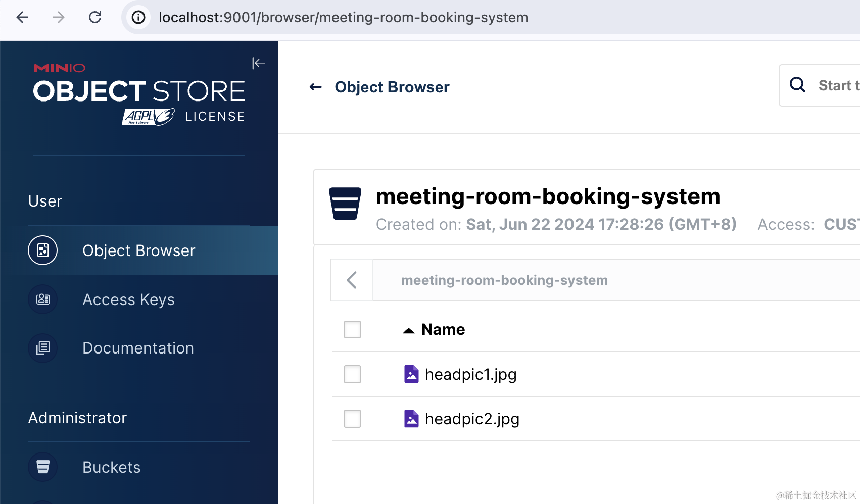Click the Documentation sidebar icon
The image size is (860, 504).
pos(43,348)
